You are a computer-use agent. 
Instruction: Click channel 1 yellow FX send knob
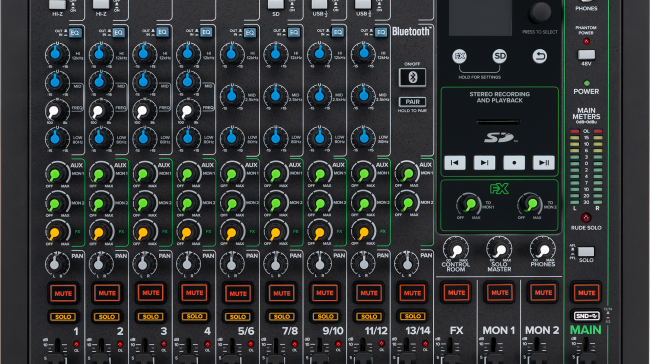[56, 232]
